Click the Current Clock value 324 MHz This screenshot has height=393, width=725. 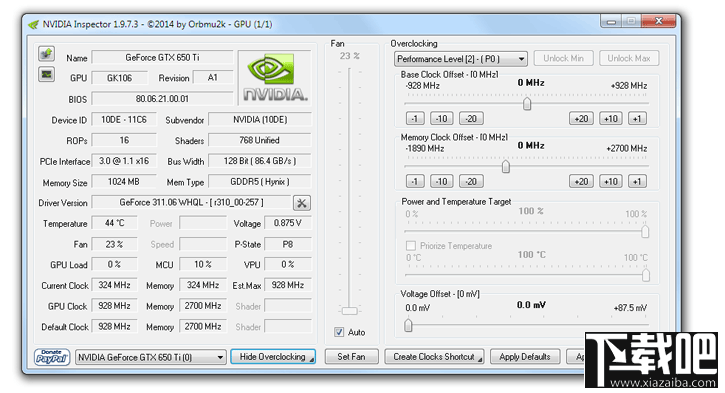[114, 285]
